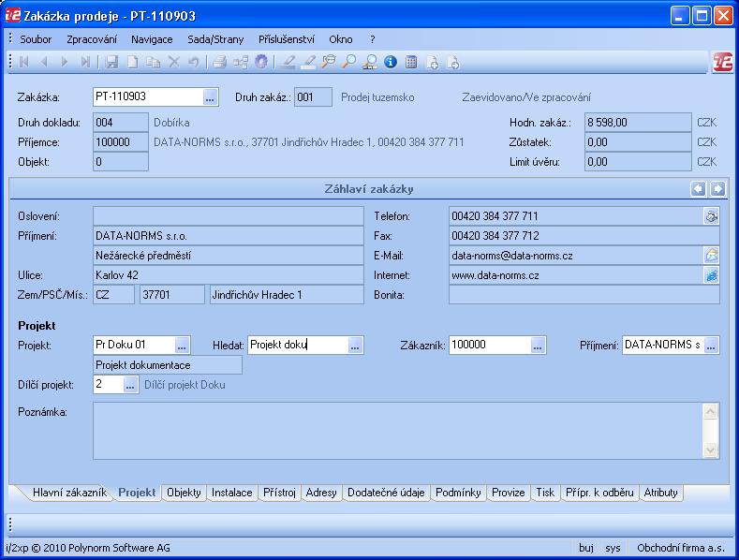
Task: Click the second pencil edit icon
Action: tap(308, 62)
